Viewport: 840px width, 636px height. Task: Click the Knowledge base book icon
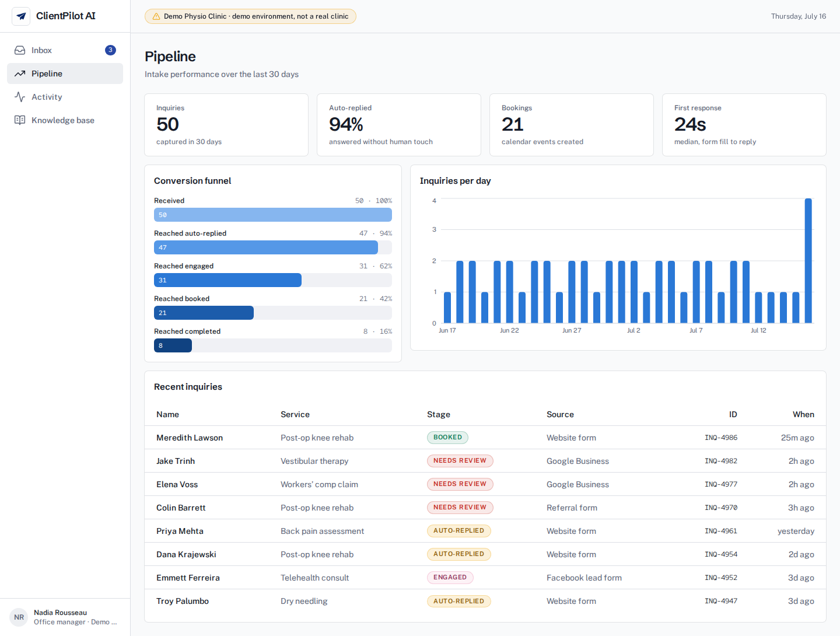click(20, 120)
